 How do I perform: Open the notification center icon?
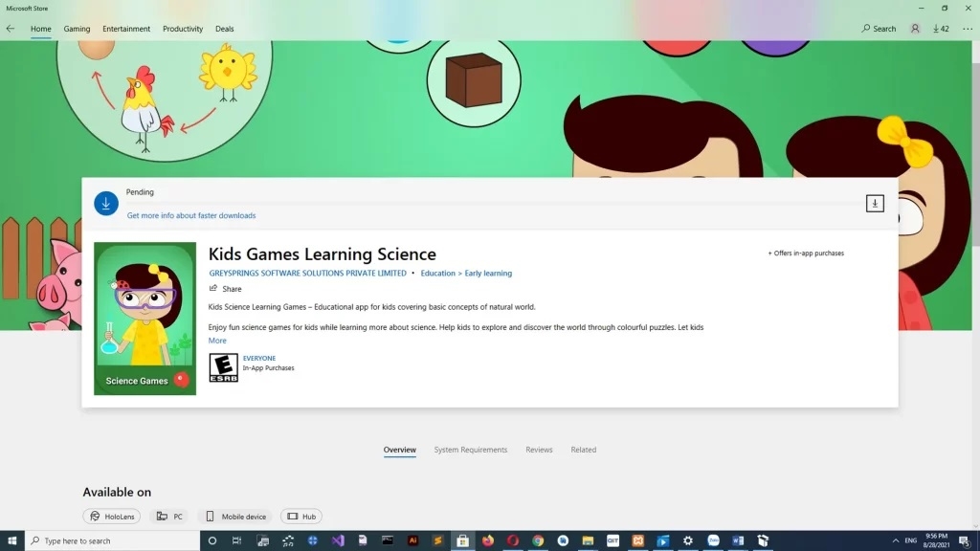coord(965,540)
